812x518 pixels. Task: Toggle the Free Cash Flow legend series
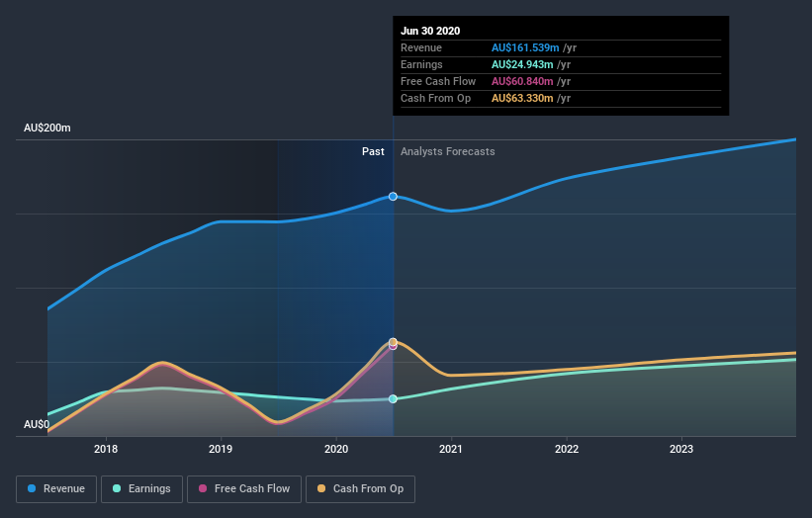[x=244, y=489]
